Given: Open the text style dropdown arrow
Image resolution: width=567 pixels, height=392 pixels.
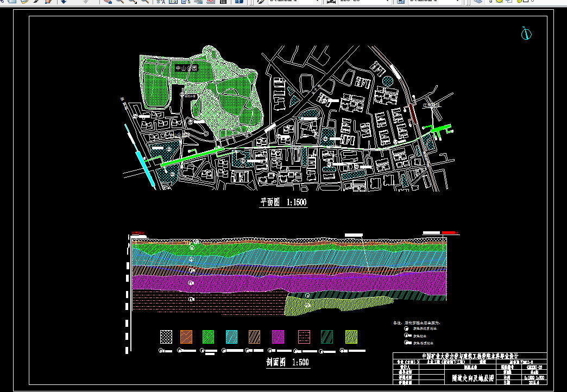Looking at the screenshot, I should 317,1.
